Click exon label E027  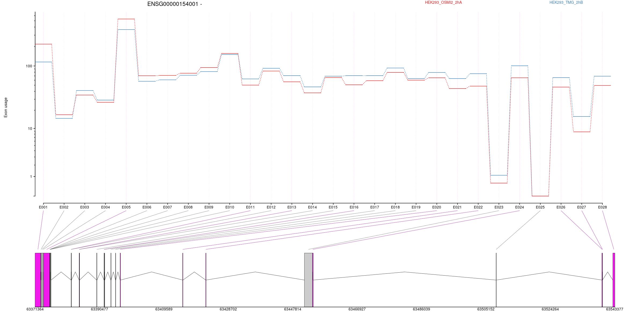(581, 207)
